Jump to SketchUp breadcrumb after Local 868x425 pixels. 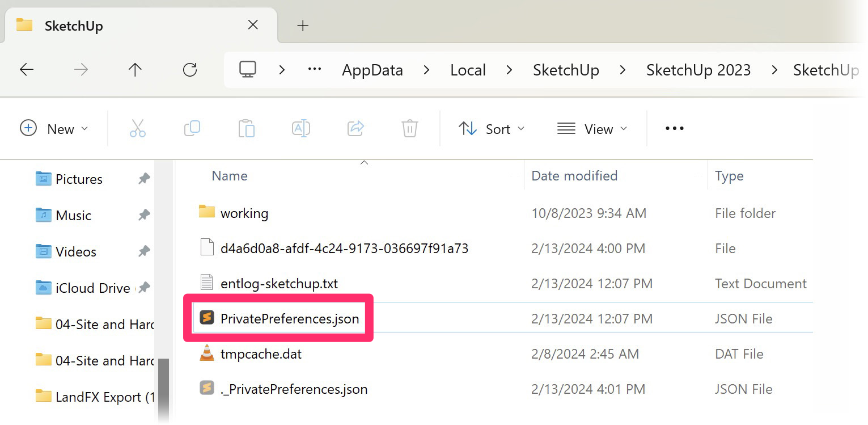(566, 70)
